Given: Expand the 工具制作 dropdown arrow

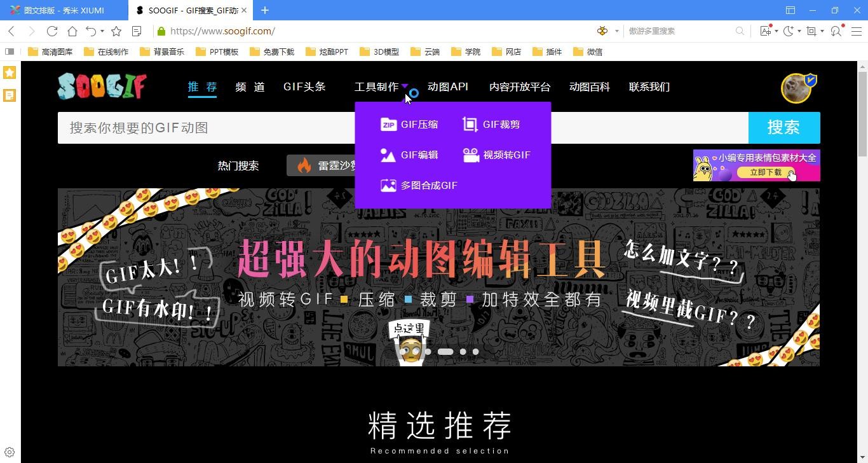Looking at the screenshot, I should point(405,86).
